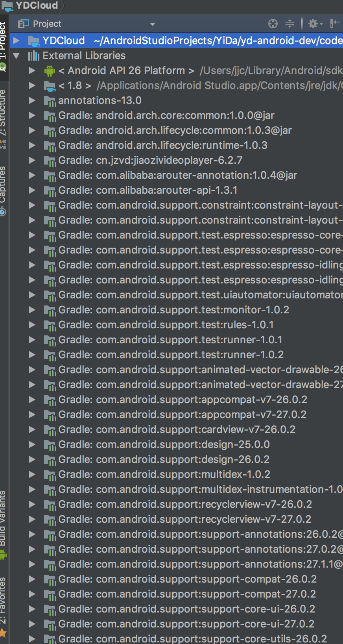Select Gradle: support-compat-27.0.2 row

[x=177, y=594]
